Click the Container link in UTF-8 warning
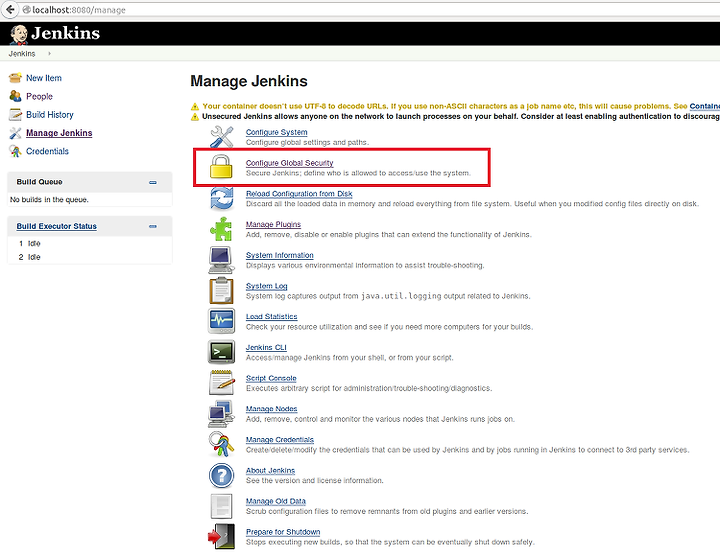Image resolution: width=720 pixels, height=557 pixels. pos(704,106)
